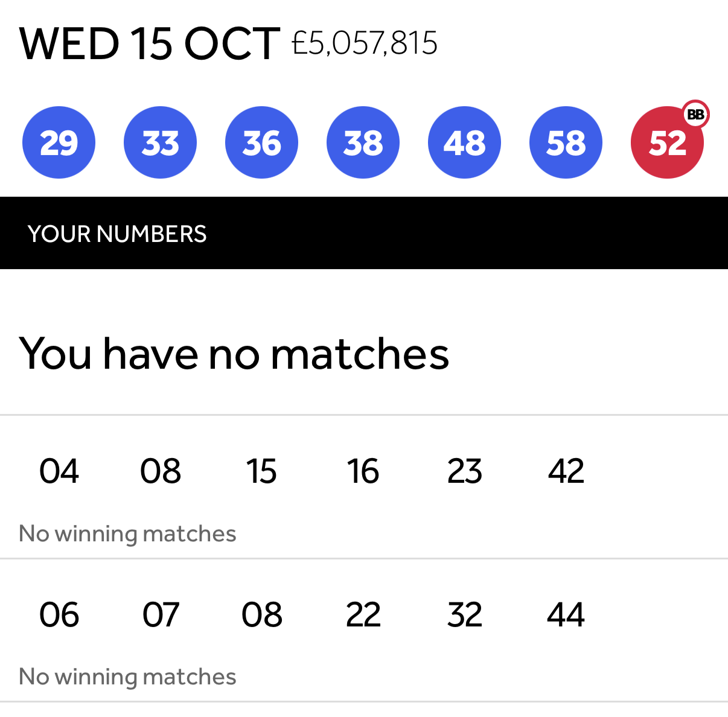Click the blue ball number 38
Image resolution: width=728 pixels, height=717 pixels.
coord(363,142)
